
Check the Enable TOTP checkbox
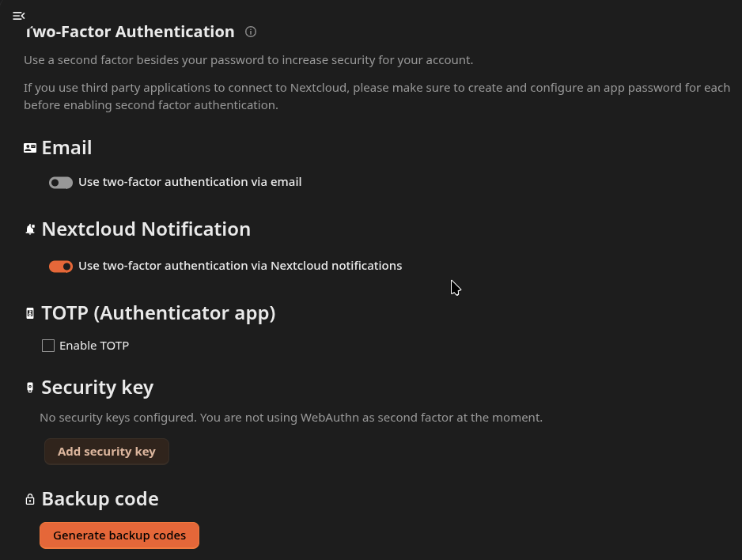48,346
